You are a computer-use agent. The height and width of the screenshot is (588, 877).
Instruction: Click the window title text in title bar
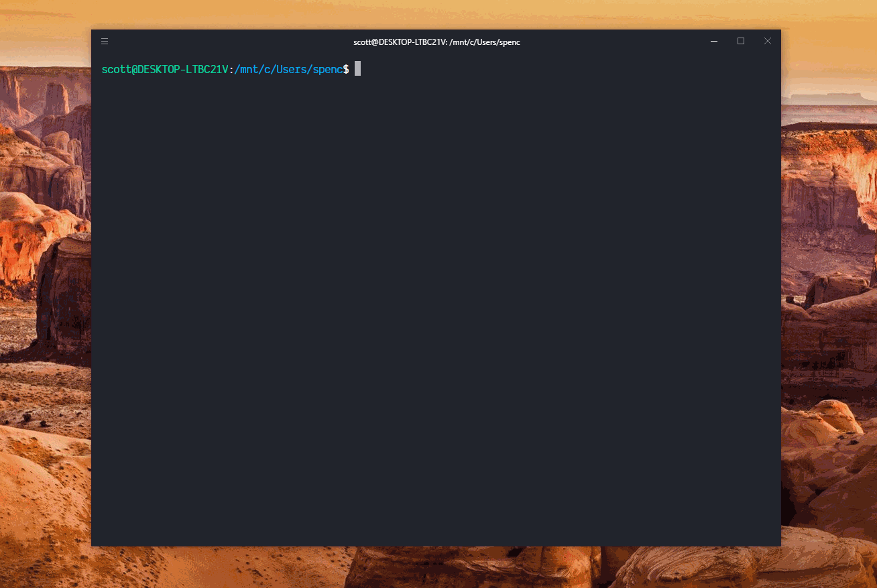pyautogui.click(x=436, y=42)
